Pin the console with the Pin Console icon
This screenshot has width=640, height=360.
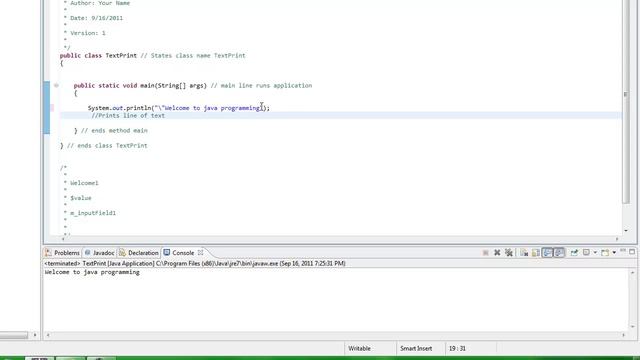(x=574, y=253)
